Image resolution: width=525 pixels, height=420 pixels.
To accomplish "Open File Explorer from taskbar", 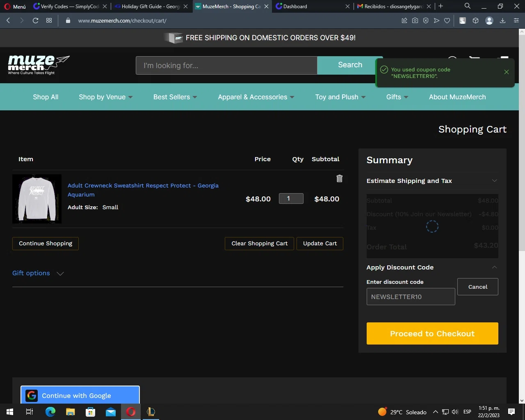I will [71, 412].
